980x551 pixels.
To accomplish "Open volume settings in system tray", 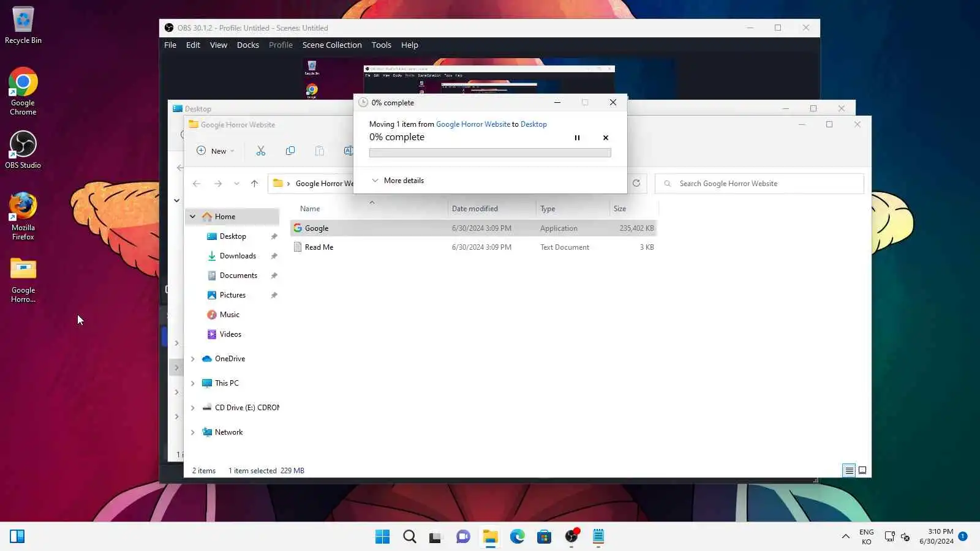I will [905, 537].
